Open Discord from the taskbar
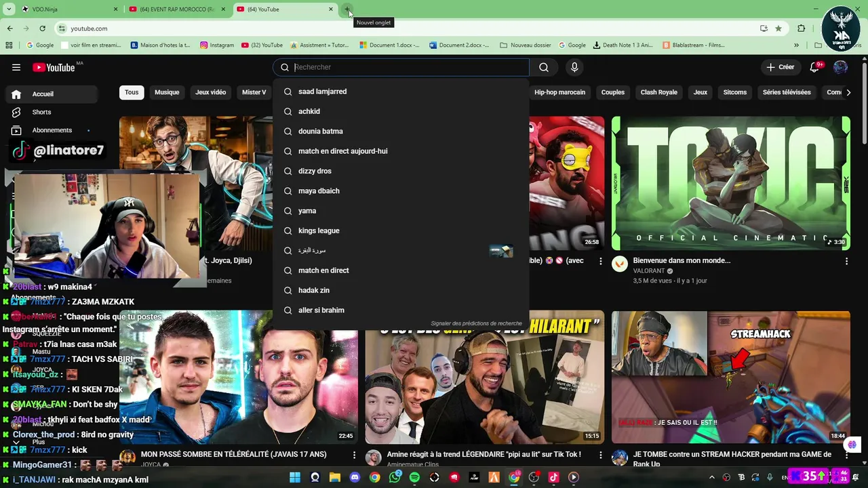 (355, 477)
